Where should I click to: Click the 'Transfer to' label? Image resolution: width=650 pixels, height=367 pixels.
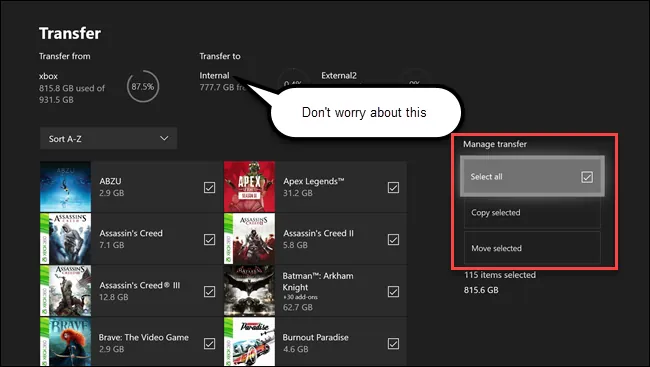coord(220,56)
